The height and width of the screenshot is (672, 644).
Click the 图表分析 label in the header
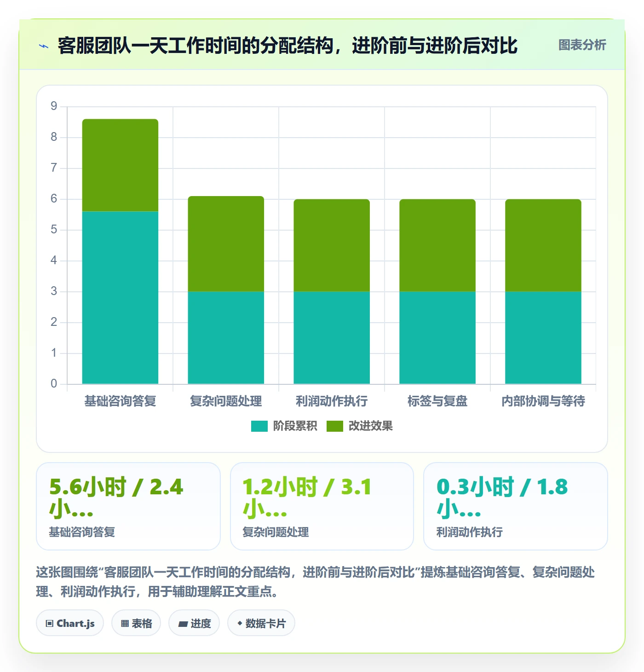click(582, 45)
